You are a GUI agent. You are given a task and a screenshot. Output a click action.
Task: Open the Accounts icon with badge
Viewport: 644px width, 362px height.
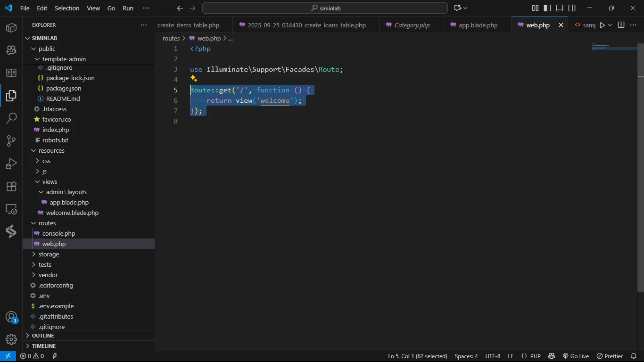click(11, 317)
